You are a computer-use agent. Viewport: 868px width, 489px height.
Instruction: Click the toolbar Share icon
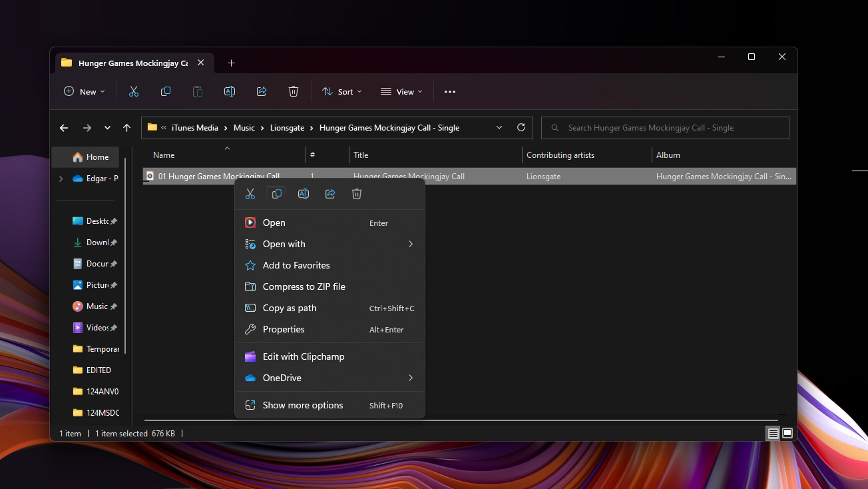262,91
